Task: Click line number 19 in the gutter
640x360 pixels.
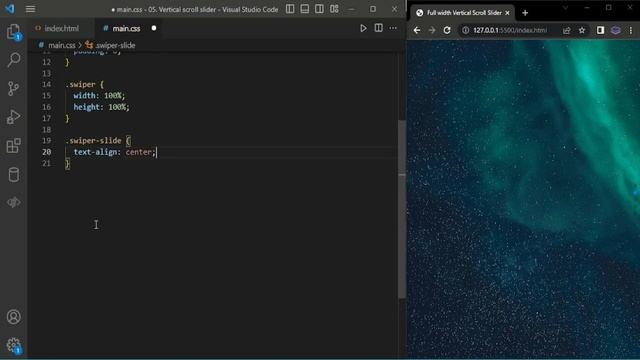Action: pos(47,140)
